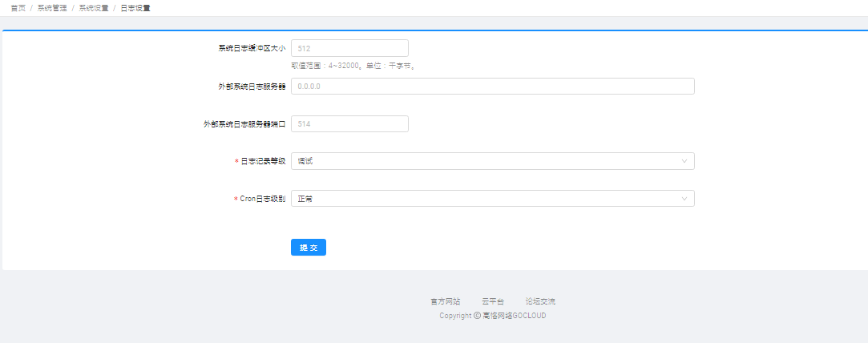This screenshot has height=343, width=868.
Task: Open the Cron日志级别 dropdown
Action: pos(493,199)
